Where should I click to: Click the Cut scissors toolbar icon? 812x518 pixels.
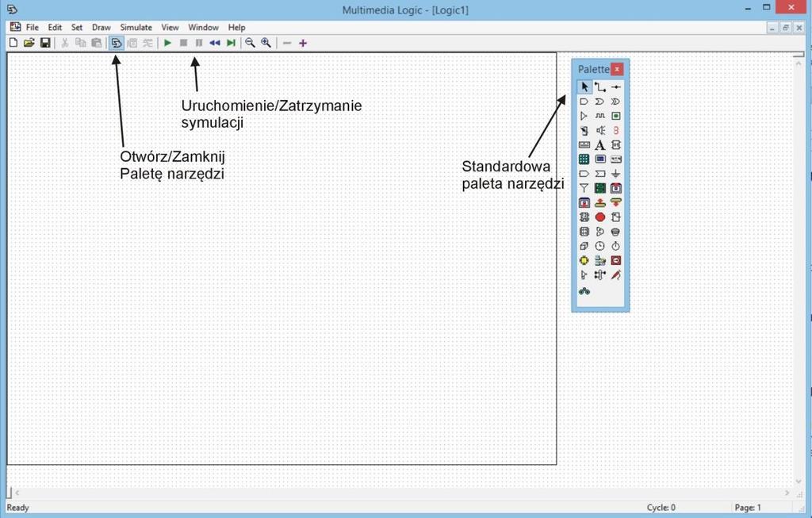coord(65,43)
